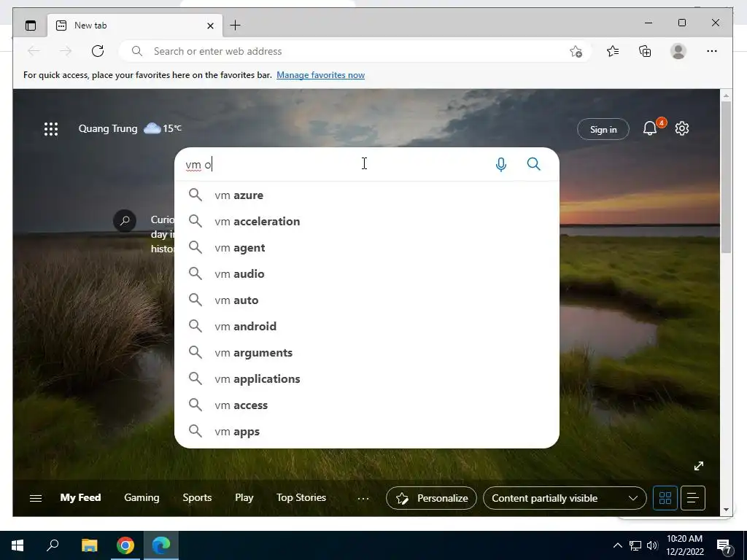Click the Sign in button
The height and width of the screenshot is (560, 747).
coord(603,130)
